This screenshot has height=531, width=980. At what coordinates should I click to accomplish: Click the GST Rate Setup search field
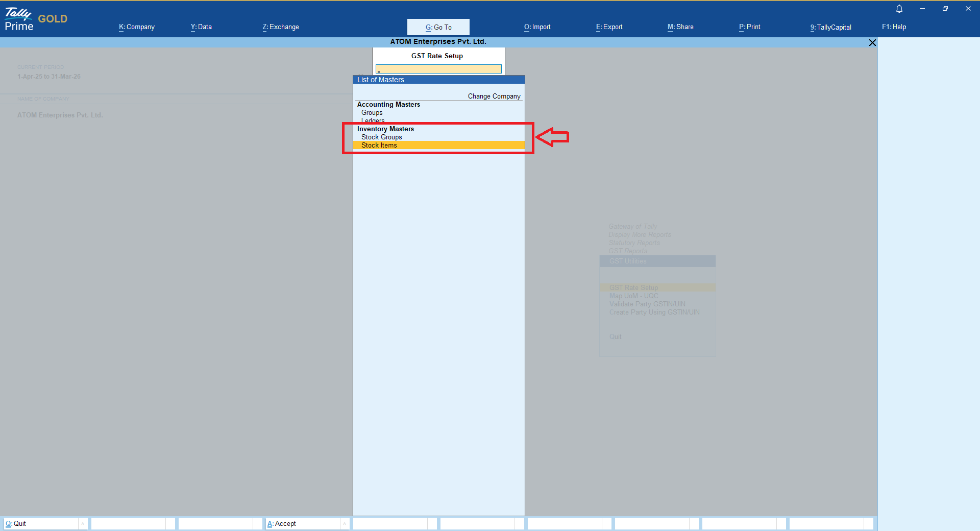(438, 69)
